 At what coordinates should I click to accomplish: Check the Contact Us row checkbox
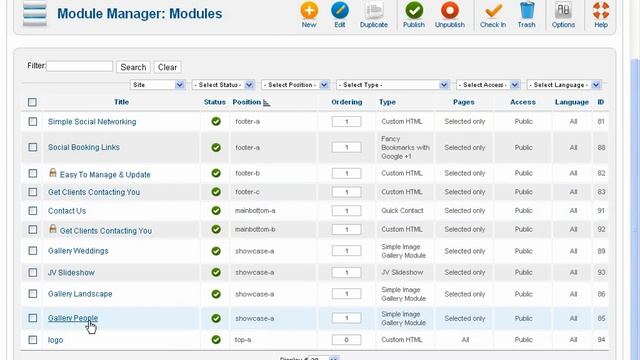tap(33, 211)
